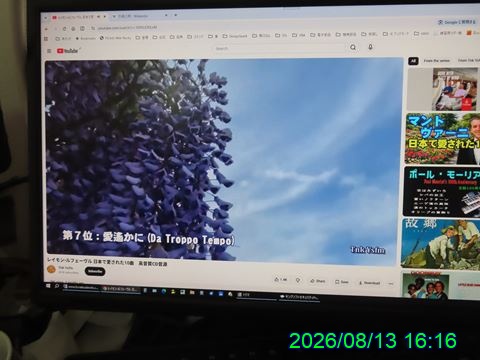Open more actions three-dot menu
The height and width of the screenshot is (360, 480).
click(x=391, y=284)
